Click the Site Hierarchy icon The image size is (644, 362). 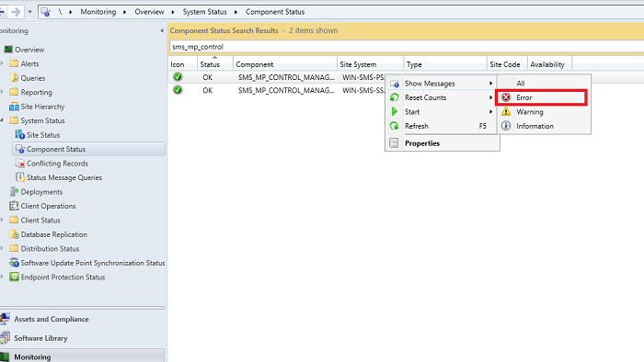(14, 107)
